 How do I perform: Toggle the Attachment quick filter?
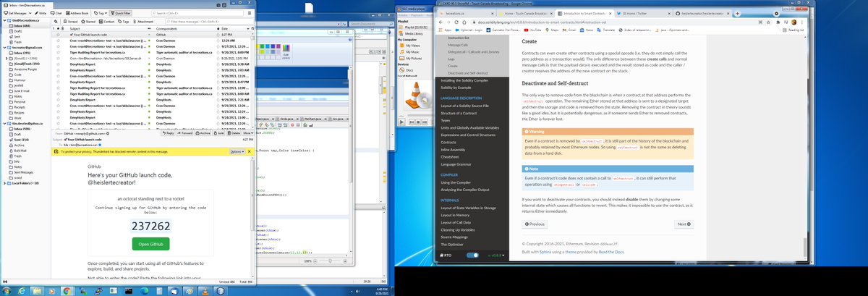pos(142,22)
